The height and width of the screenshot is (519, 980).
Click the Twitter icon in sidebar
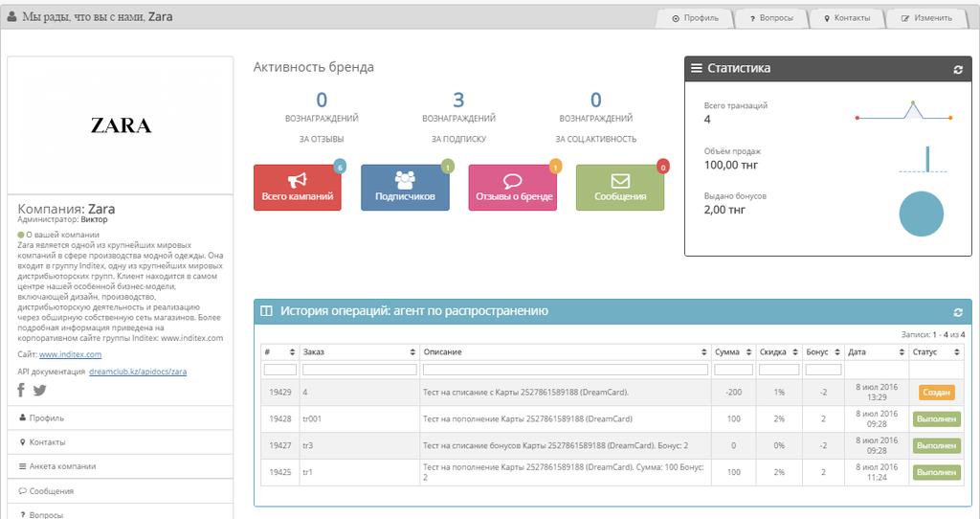(x=39, y=390)
